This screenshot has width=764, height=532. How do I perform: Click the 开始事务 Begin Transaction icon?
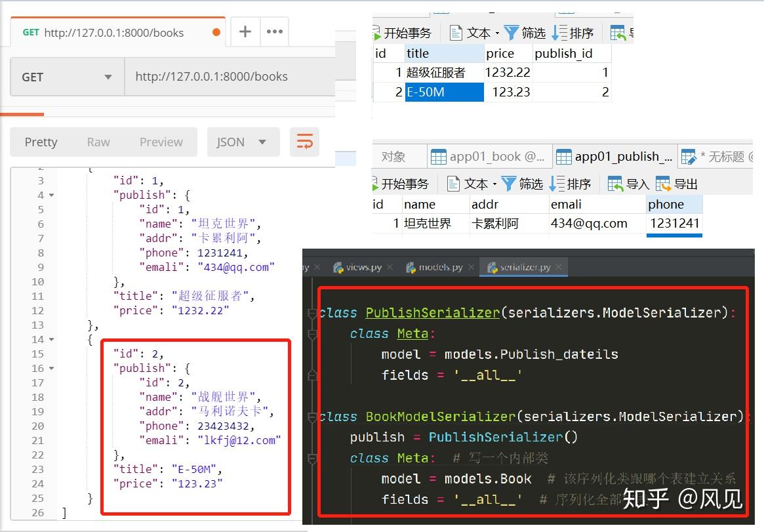point(396,33)
